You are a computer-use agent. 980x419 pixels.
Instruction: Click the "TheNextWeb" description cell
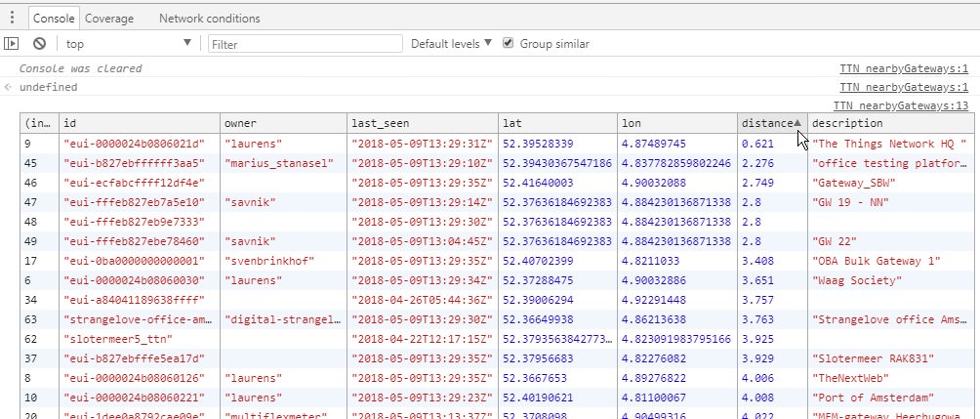pos(890,378)
